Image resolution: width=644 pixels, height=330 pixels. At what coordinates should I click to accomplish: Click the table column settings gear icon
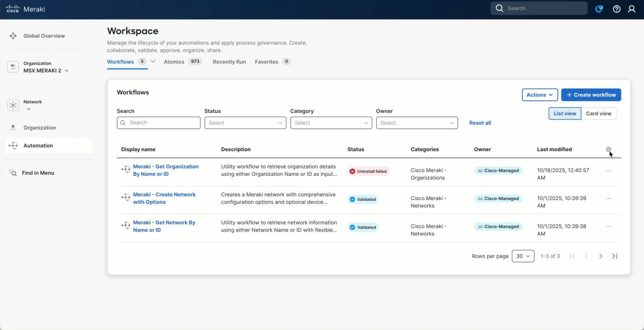(x=608, y=149)
